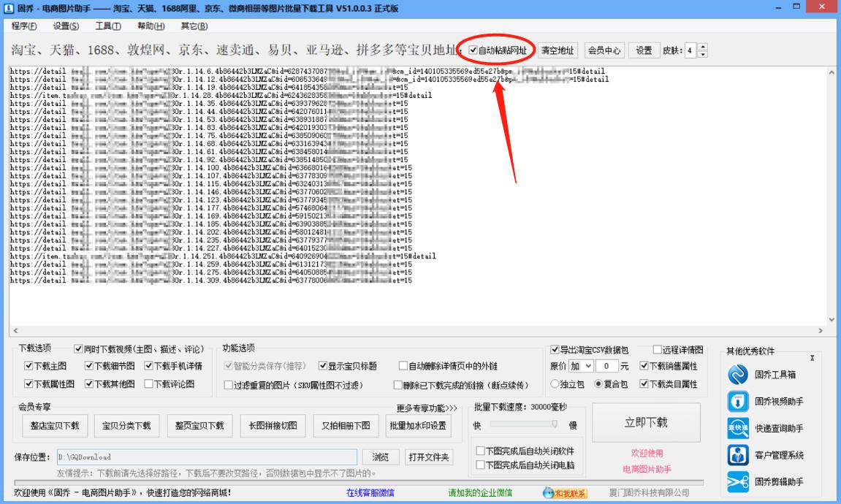
Task: Close the 其他优秀软件 panel with X
Action: [x=812, y=358]
